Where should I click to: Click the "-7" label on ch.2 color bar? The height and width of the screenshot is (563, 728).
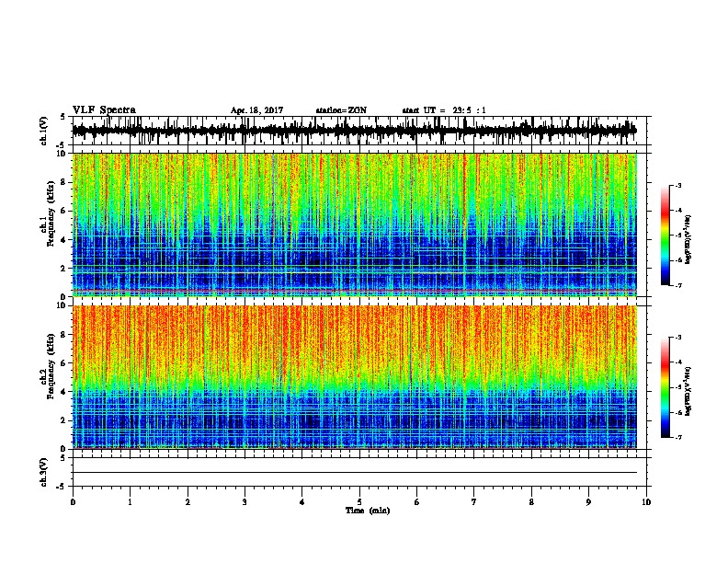click(x=677, y=438)
